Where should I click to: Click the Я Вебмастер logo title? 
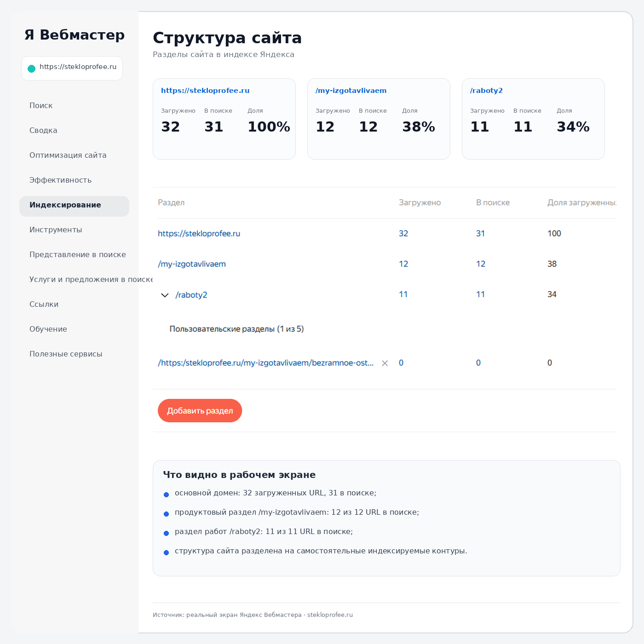(x=75, y=35)
